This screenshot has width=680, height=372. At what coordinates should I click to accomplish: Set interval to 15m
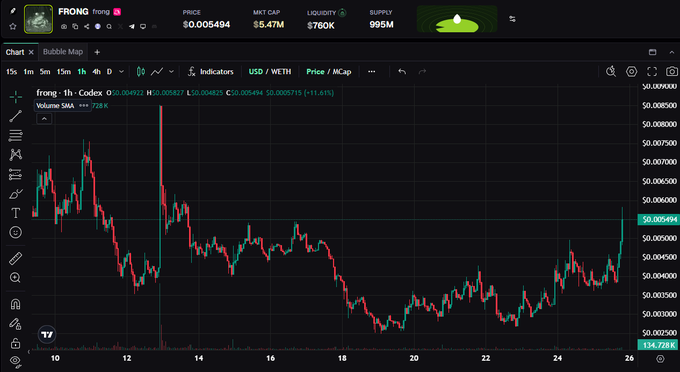click(x=63, y=72)
